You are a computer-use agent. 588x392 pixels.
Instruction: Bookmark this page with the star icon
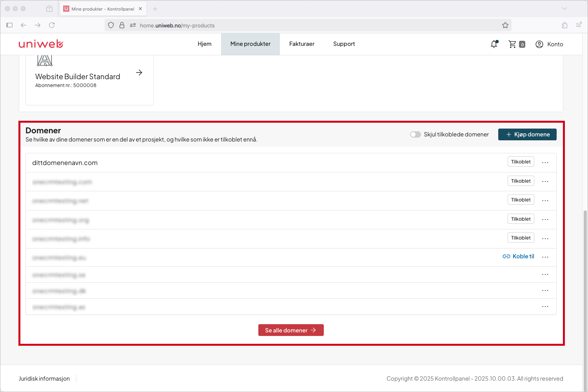coord(505,25)
